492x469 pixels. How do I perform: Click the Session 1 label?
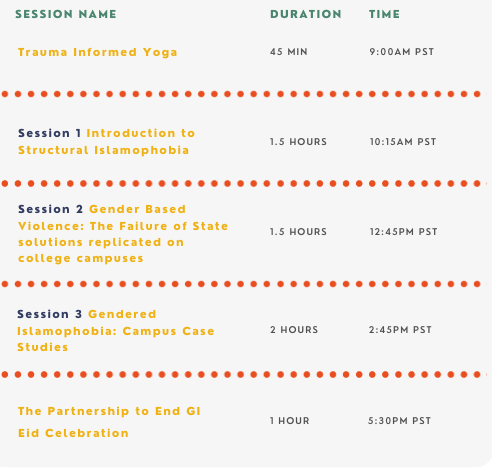[49, 133]
